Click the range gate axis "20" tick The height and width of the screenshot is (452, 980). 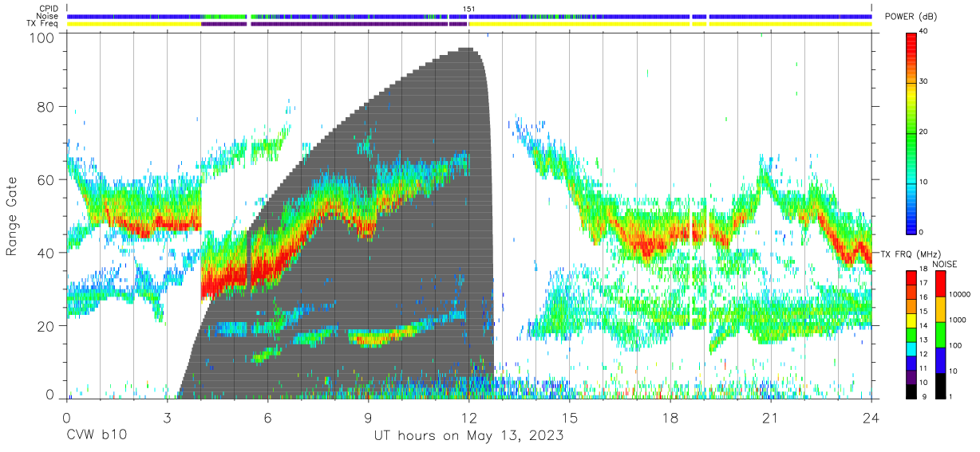46,326
